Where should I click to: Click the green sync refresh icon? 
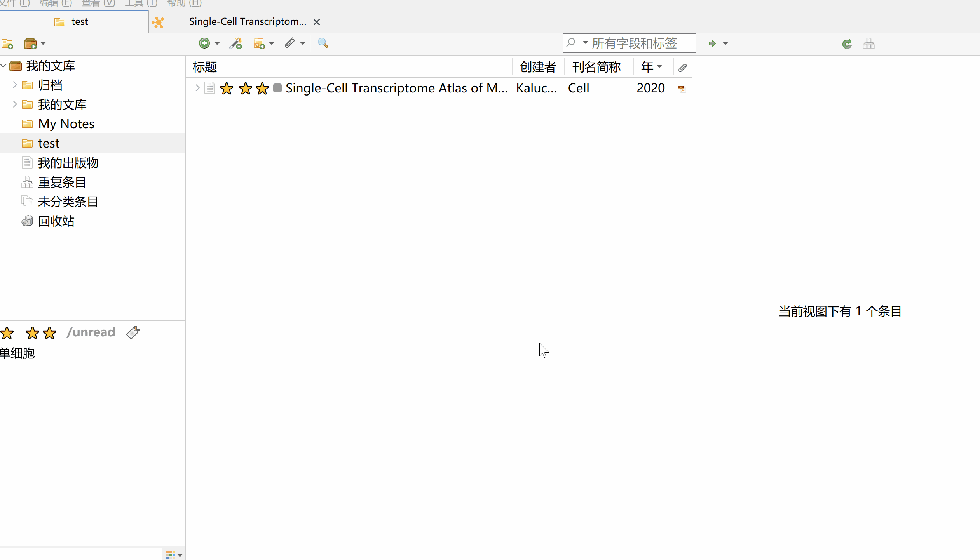pos(847,43)
